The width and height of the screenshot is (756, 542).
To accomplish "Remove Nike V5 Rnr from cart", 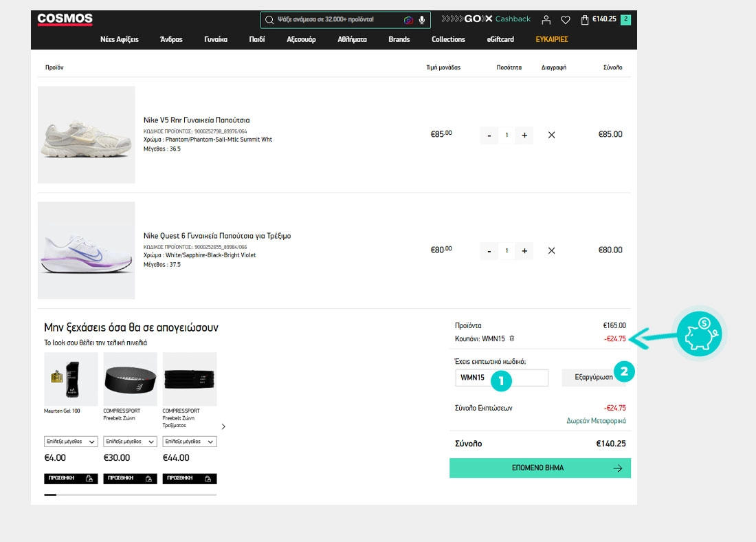I will [552, 135].
